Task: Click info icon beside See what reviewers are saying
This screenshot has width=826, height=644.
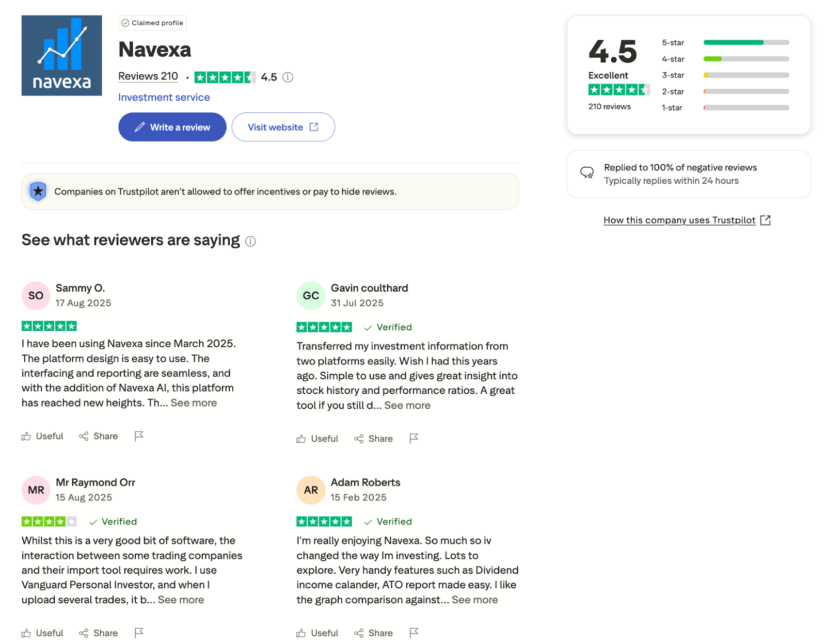Action: click(x=250, y=241)
